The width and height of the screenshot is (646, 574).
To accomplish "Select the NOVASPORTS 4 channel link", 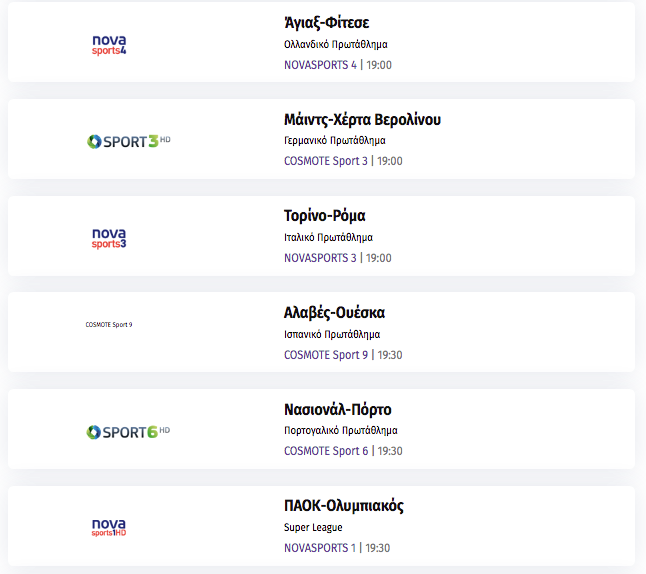I will tap(320, 65).
